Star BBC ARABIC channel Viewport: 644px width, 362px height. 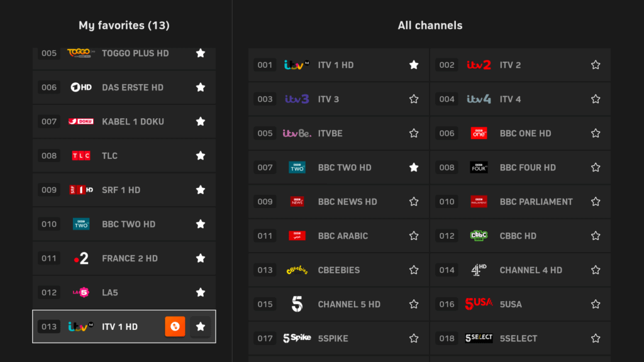pyautogui.click(x=414, y=236)
